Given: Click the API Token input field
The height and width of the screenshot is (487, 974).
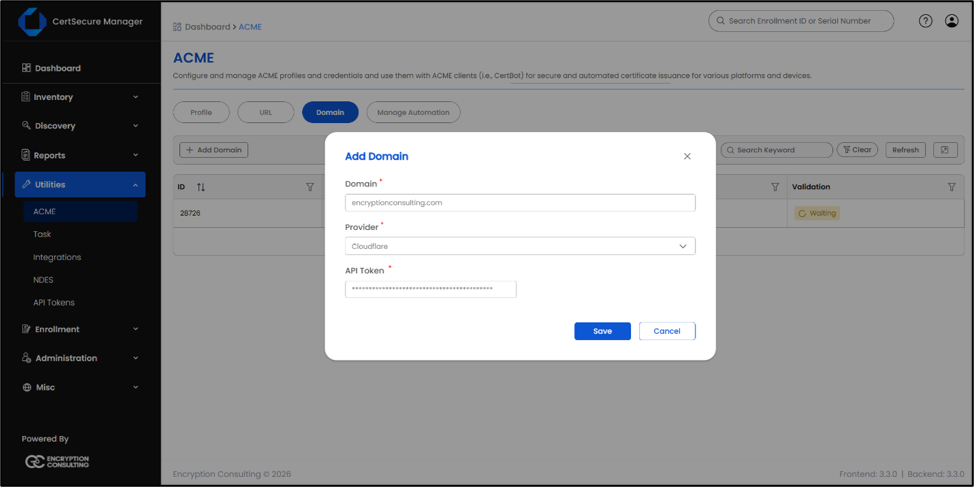Looking at the screenshot, I should [430, 289].
